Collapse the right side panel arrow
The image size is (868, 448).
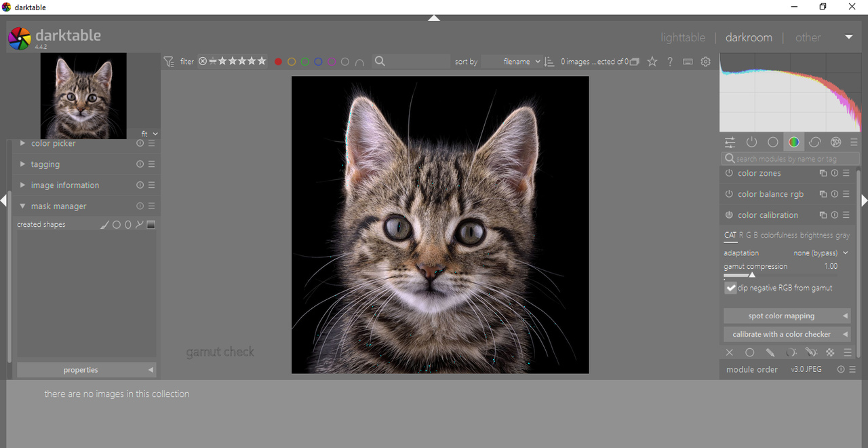[x=864, y=201]
